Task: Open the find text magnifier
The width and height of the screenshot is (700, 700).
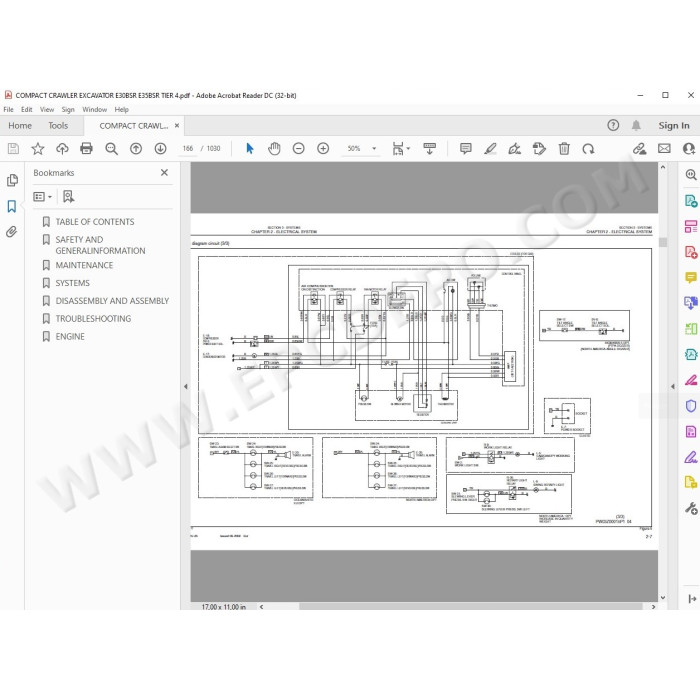Action: coord(111,148)
